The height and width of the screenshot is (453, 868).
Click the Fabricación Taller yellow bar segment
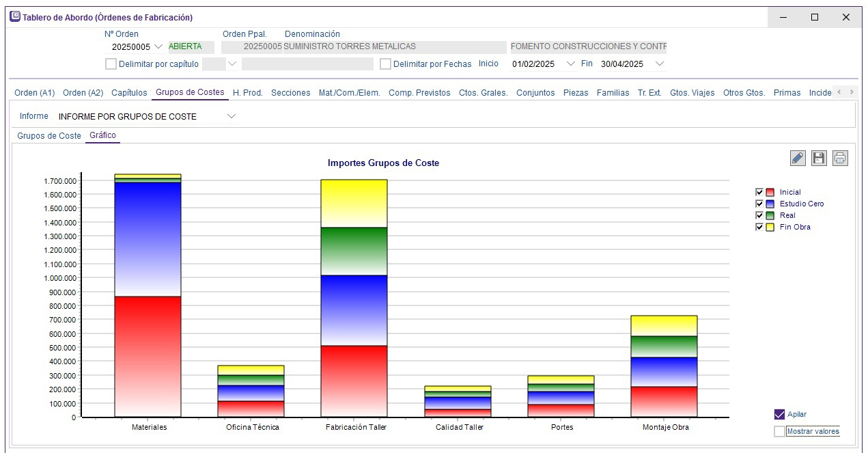tap(354, 203)
